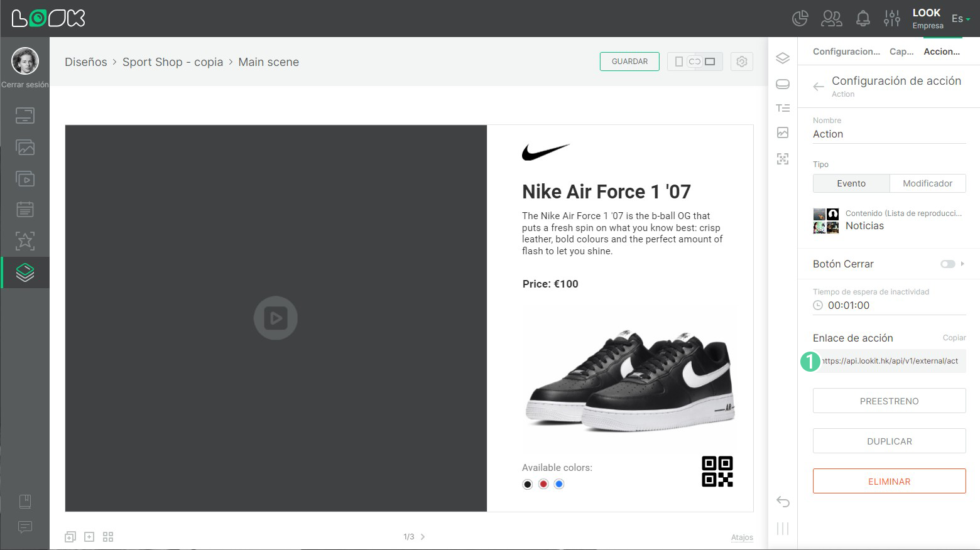Select the Nike swoosh logo on canvas

click(x=545, y=152)
